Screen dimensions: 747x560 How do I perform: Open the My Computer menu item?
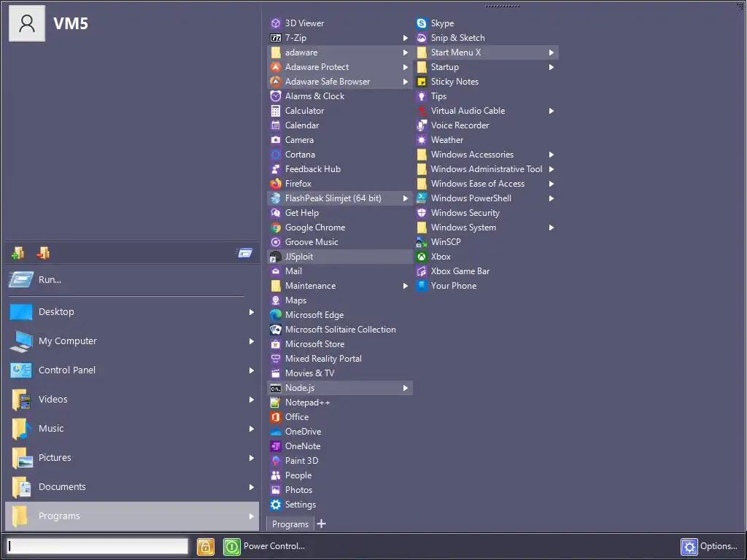tap(132, 341)
